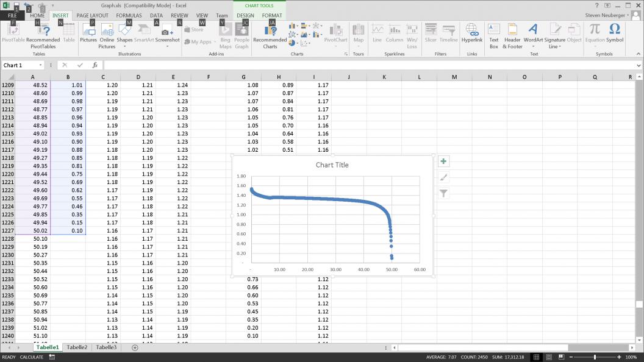
Task: Select all cells with corner button
Action: pos(8,77)
